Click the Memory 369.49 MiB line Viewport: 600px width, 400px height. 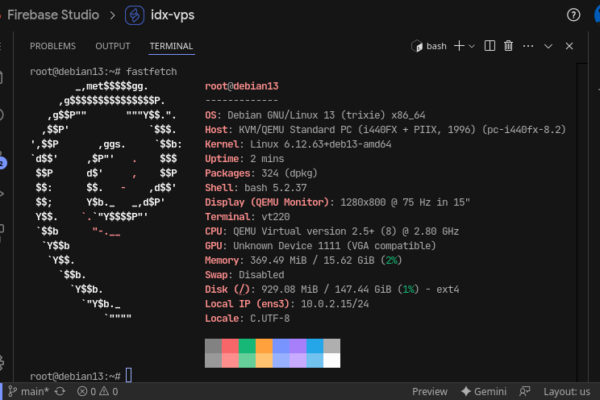[303, 260]
